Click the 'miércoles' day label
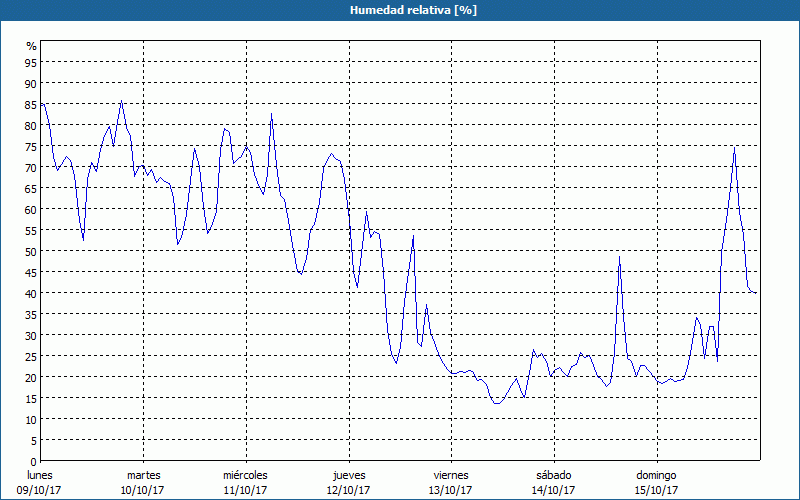This screenshot has width=800, height=500. (x=245, y=475)
